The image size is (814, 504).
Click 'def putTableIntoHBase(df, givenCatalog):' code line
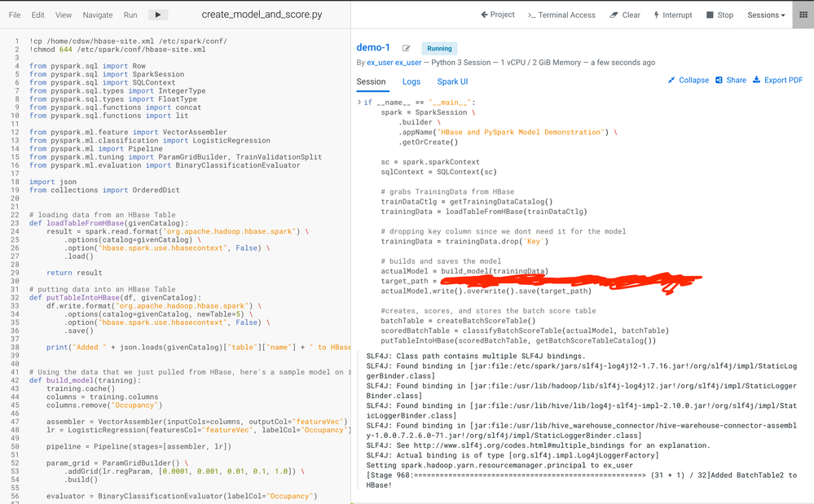(115, 298)
